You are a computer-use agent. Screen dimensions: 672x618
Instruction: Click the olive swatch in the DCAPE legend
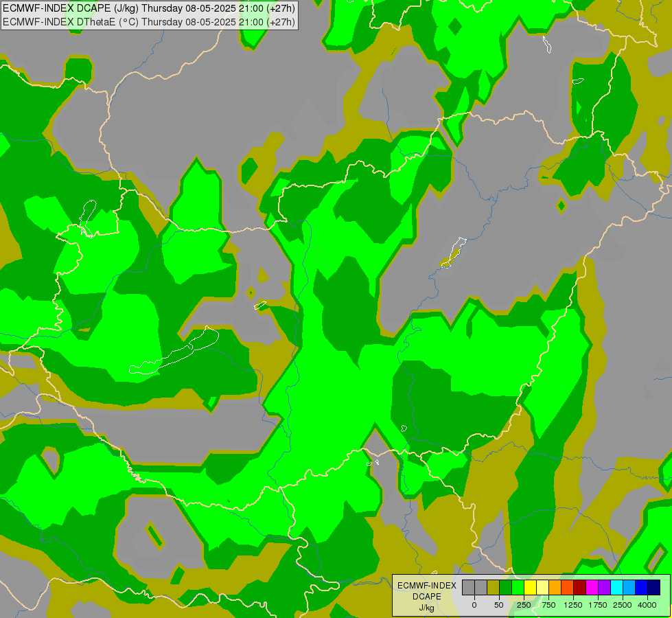point(494,587)
